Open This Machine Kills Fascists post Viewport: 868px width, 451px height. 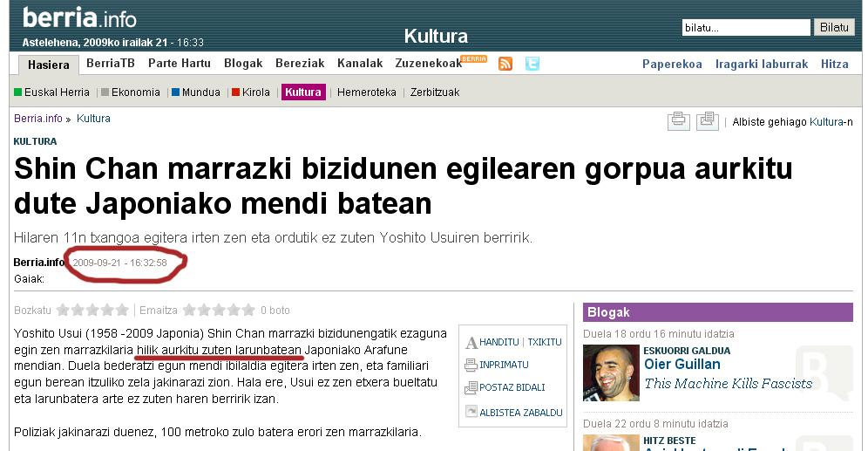728,384
